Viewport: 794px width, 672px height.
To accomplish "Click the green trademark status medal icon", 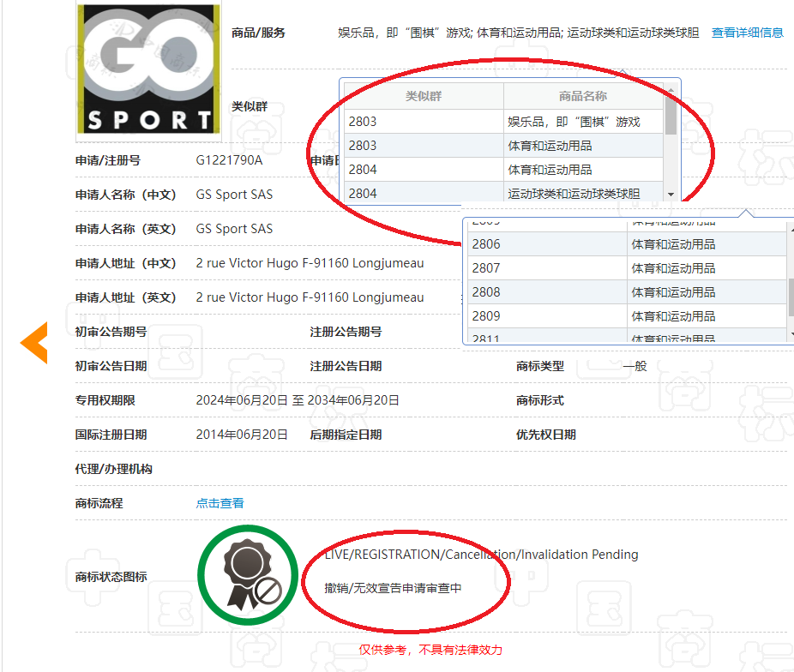I will click(248, 575).
